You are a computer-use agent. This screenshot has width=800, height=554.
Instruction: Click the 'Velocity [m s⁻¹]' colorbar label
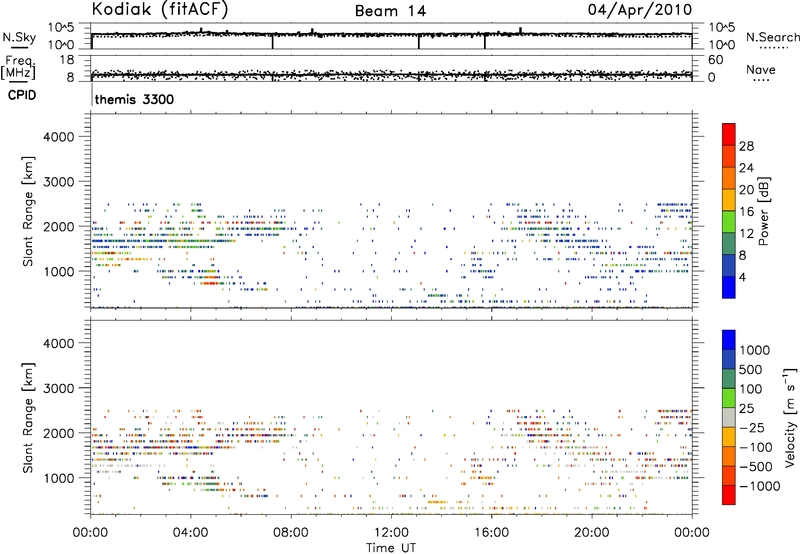pos(790,417)
